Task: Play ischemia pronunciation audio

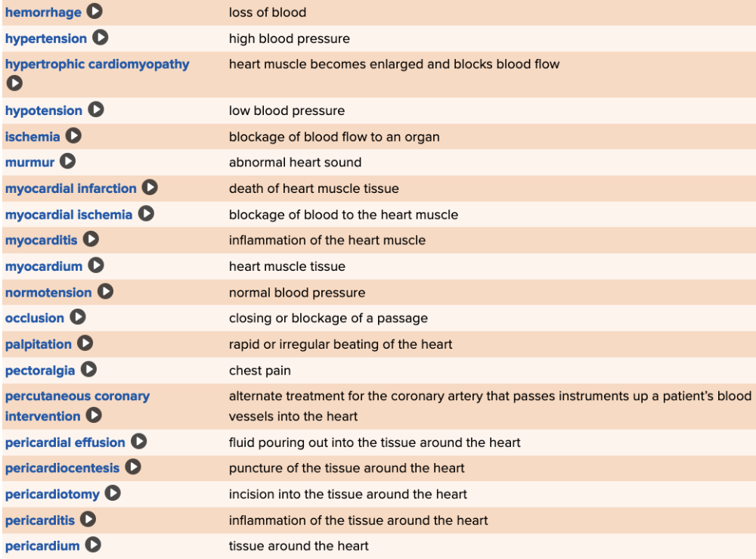Action: click(x=73, y=136)
